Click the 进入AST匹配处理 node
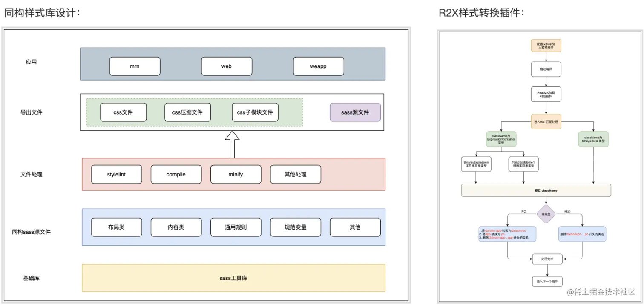 pyautogui.click(x=546, y=121)
